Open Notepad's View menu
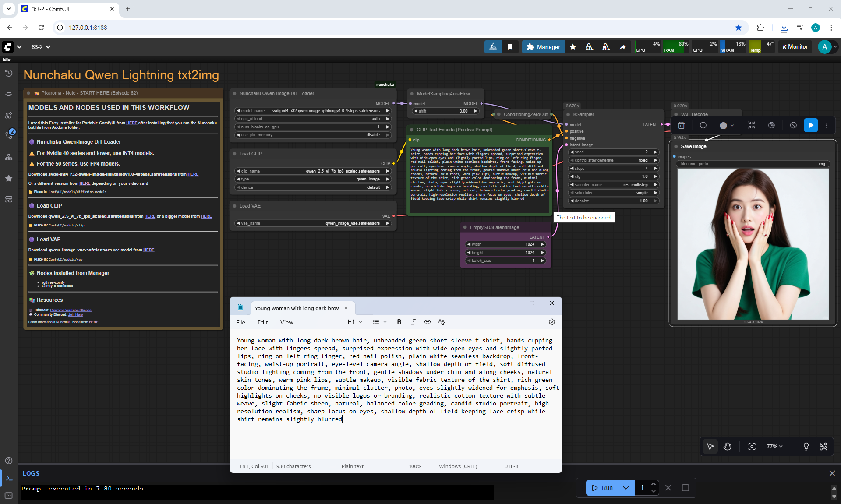Viewport: 841px width, 504px height. 286,322
